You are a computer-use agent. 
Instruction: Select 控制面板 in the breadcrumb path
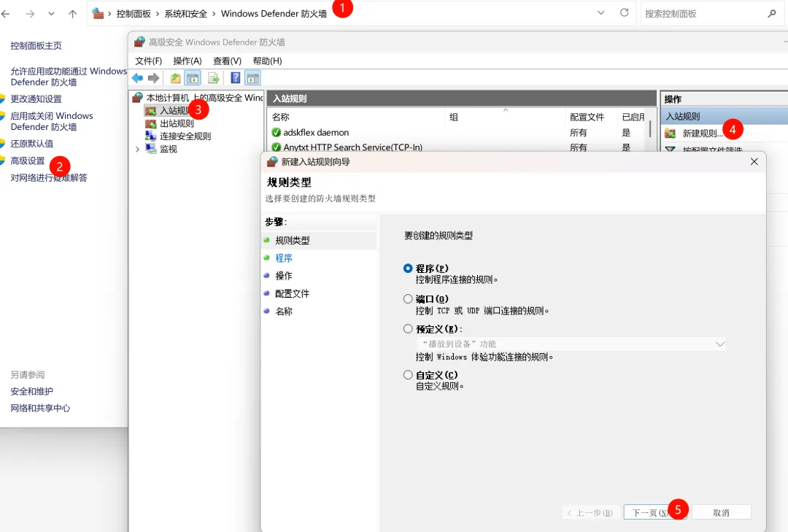[134, 14]
